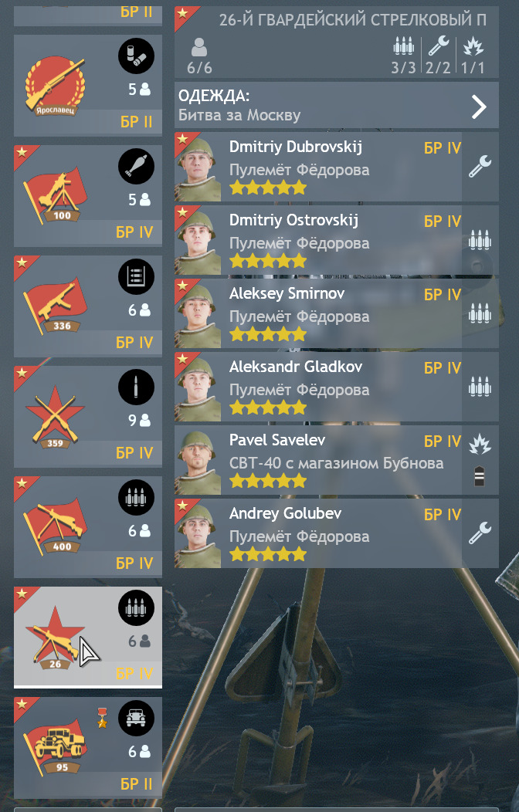Click the shotgun shells class icon
The width and height of the screenshot is (519, 812).
click(136, 56)
